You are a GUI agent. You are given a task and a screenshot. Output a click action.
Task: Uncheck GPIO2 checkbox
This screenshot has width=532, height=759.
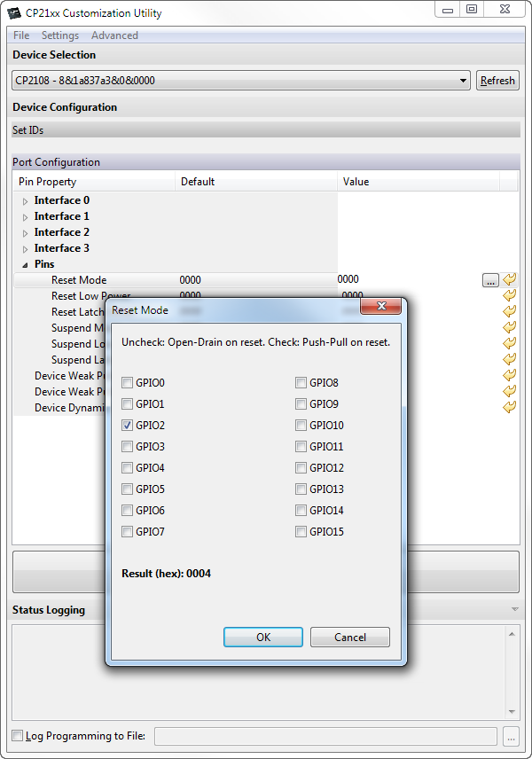pos(128,426)
